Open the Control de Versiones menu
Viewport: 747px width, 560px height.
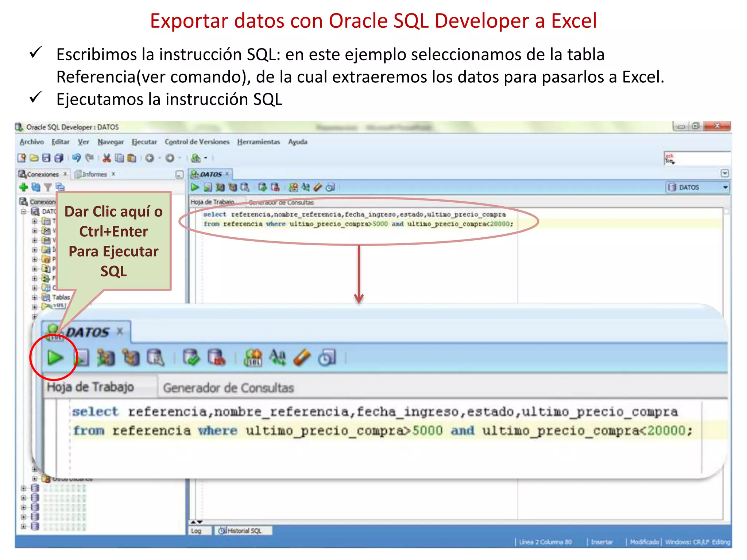pos(197,142)
